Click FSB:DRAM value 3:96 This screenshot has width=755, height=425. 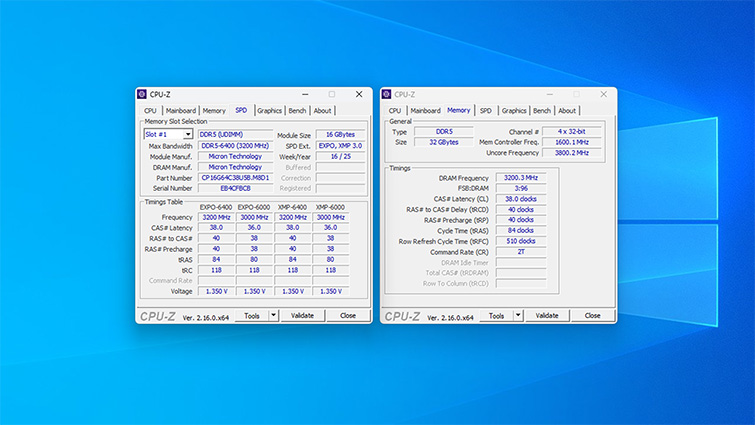521,188
